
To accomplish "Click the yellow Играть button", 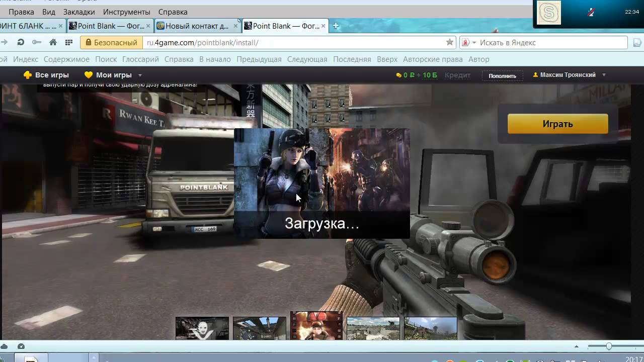I will [557, 124].
